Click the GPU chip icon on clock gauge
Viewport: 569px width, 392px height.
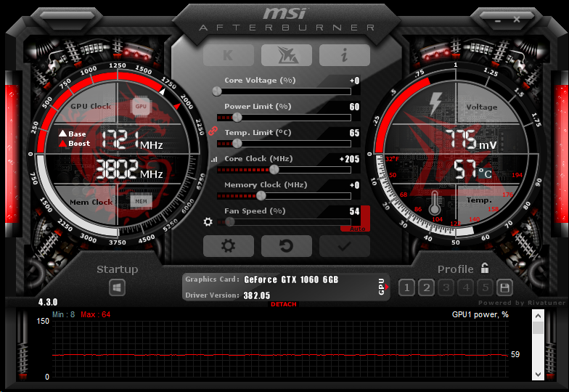coord(141,106)
